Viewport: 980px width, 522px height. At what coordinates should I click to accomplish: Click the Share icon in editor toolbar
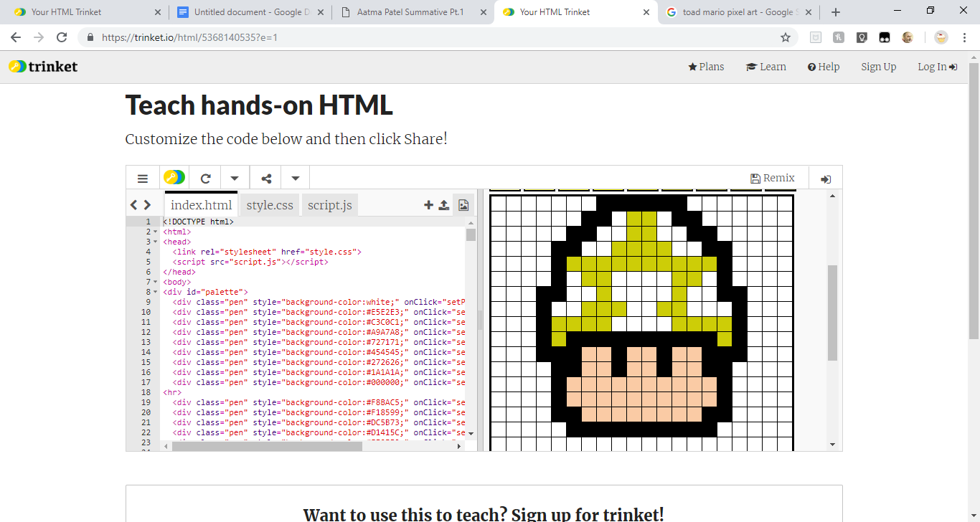coord(266,179)
